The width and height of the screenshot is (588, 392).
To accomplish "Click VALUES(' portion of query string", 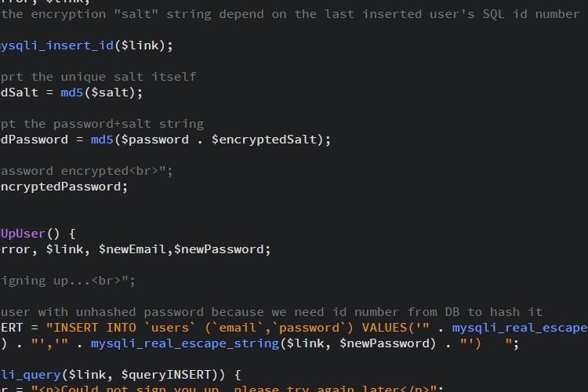I will pyautogui.click(x=396, y=328).
